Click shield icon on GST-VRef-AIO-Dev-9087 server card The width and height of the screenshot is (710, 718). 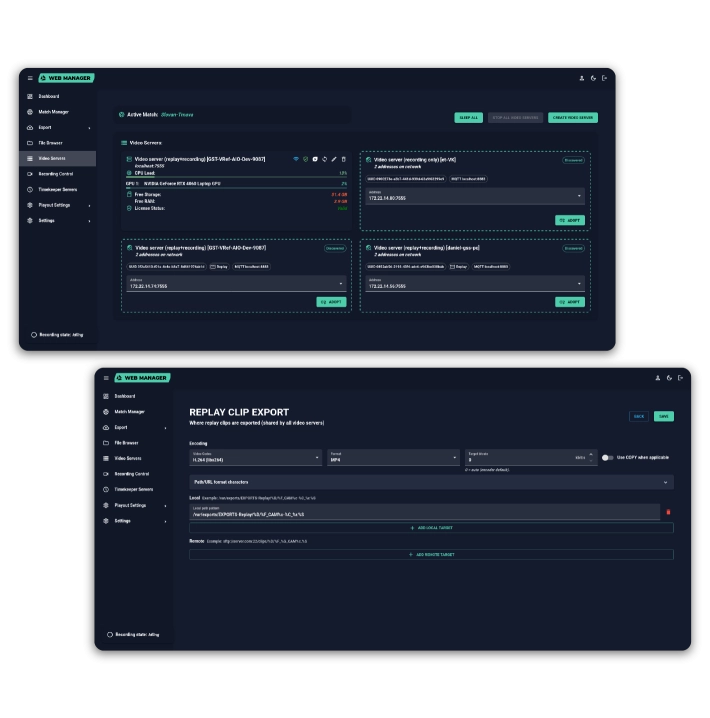tap(306, 159)
